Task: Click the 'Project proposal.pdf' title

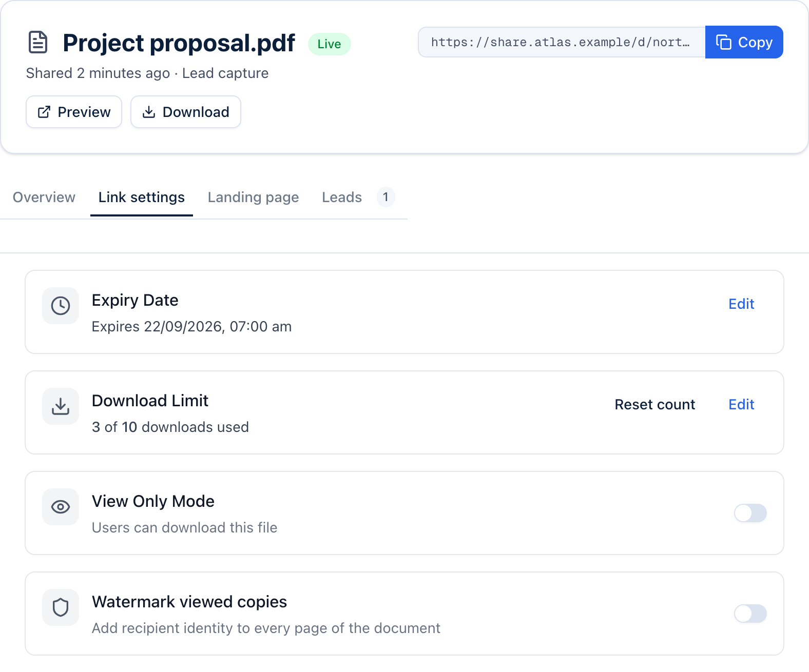Action: [x=179, y=43]
